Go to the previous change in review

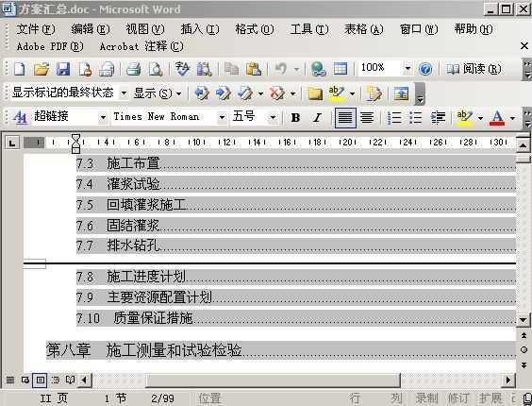[202, 93]
